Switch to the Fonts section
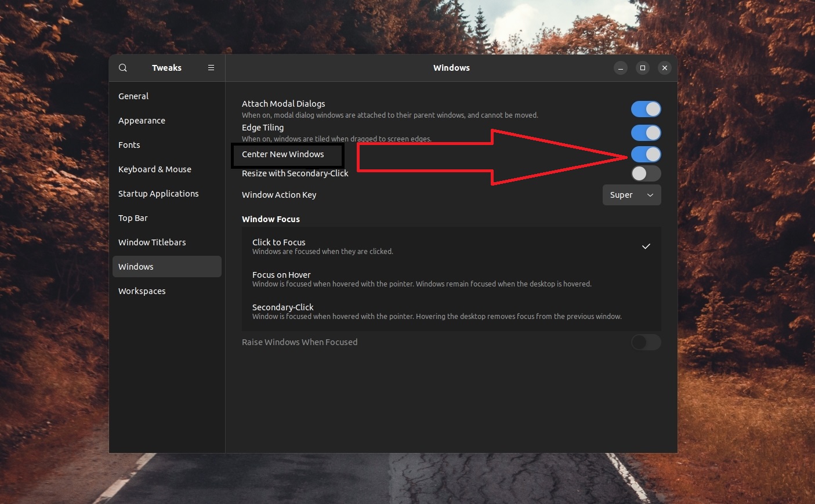Screen dimensions: 815x504 [x=129, y=145]
